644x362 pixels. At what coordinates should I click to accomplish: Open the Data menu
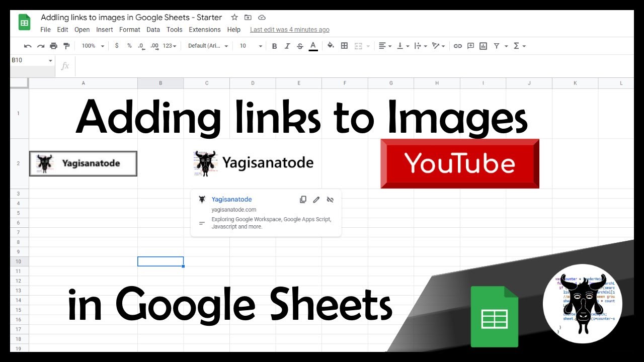pyautogui.click(x=153, y=30)
